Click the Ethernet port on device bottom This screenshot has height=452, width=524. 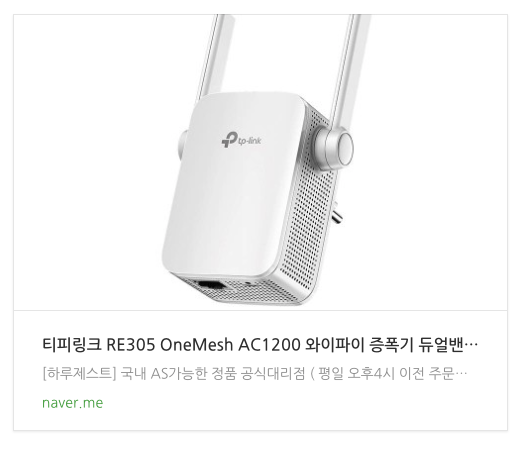[212, 287]
